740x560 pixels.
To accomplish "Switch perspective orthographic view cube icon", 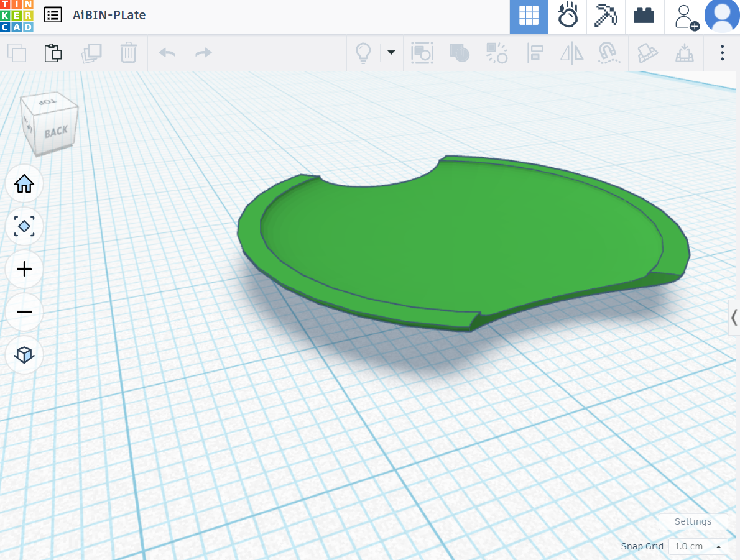I will (x=24, y=354).
